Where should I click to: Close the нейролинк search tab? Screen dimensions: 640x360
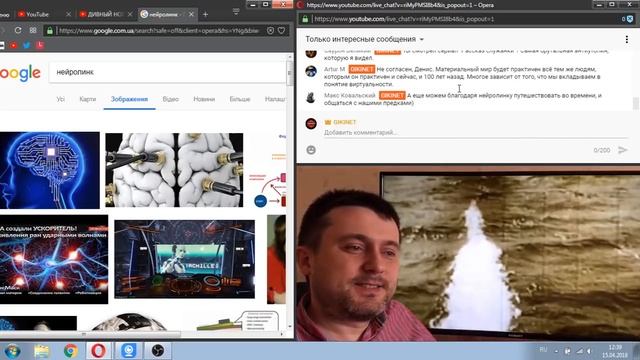coord(191,14)
